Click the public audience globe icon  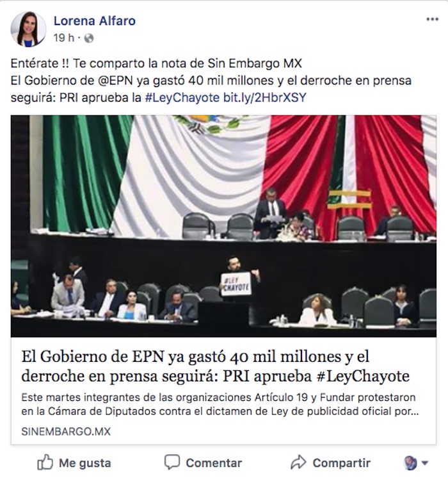[89, 38]
